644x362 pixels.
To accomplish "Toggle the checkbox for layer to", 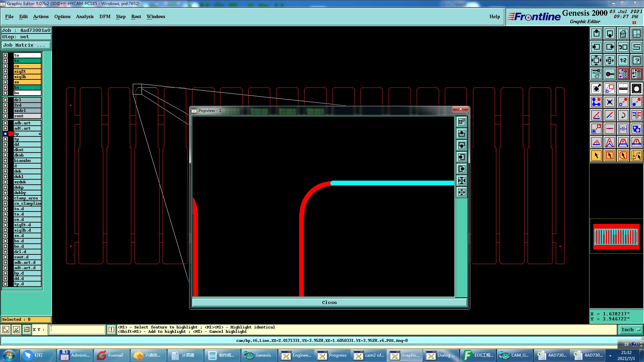I will [x=5, y=55].
